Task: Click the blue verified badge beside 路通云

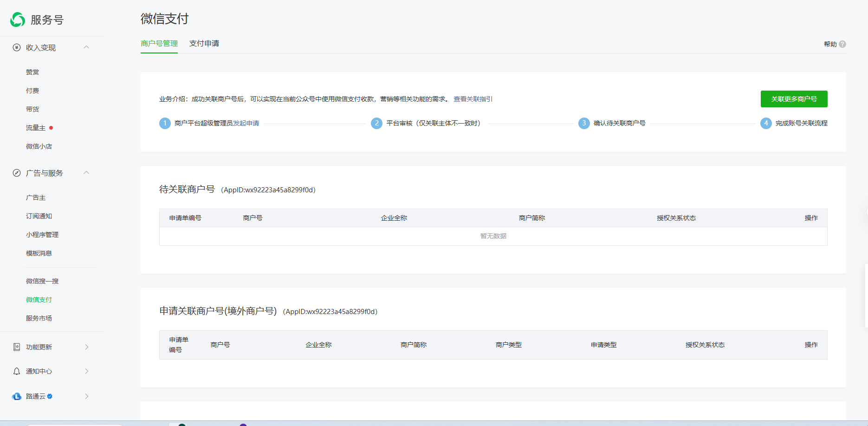Action: [50, 396]
